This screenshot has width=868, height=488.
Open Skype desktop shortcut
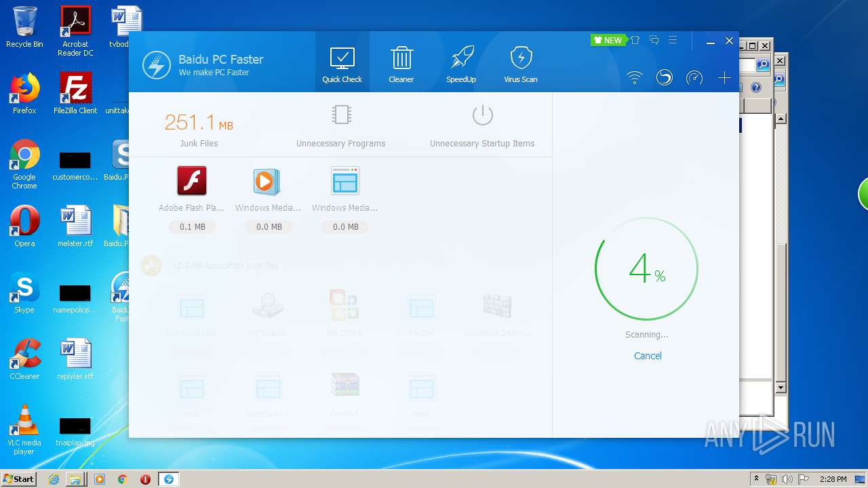coord(24,293)
